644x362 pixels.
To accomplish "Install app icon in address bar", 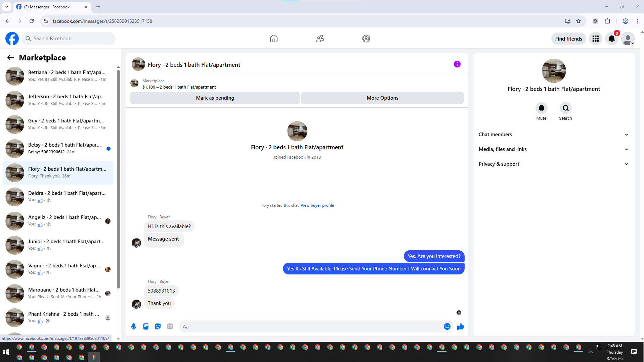I will click(x=567, y=21).
